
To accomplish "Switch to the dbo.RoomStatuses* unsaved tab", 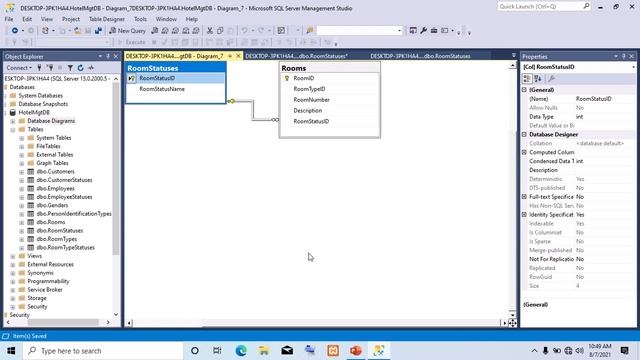I will pos(296,56).
